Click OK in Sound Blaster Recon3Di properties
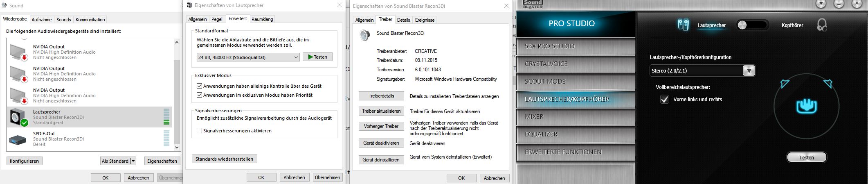Viewport: 868px width, 184px height. [461, 178]
